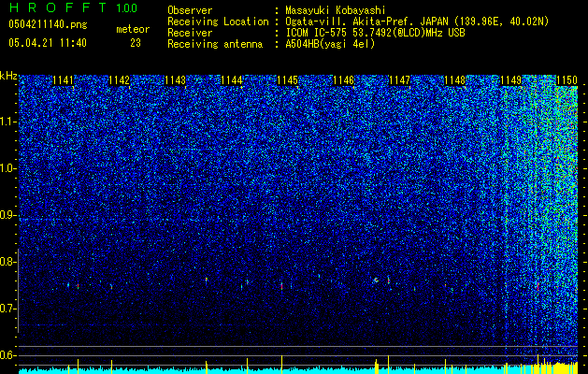
Task: Click the Receiving antenna label
Action: [215, 44]
